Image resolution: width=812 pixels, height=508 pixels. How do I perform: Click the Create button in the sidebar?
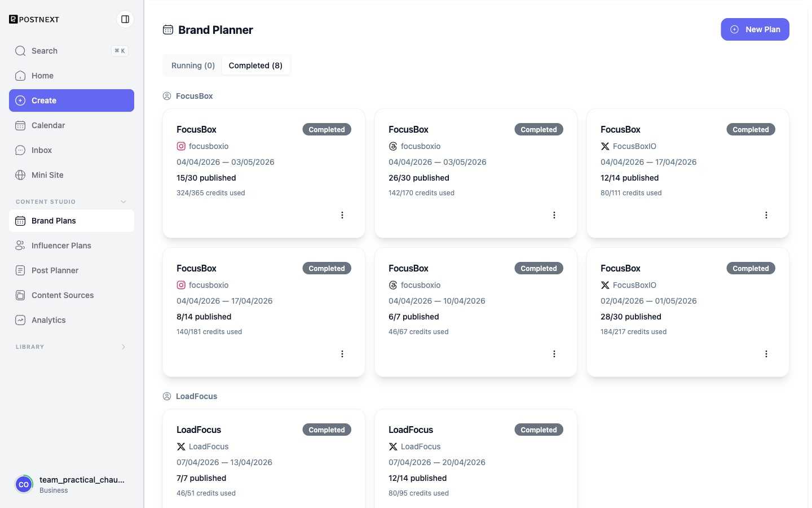(x=72, y=100)
